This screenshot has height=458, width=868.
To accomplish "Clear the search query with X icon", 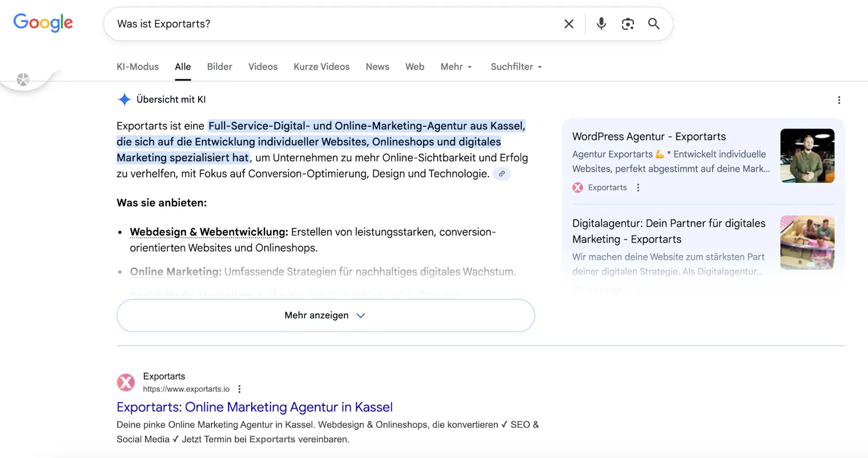I will (x=569, y=24).
